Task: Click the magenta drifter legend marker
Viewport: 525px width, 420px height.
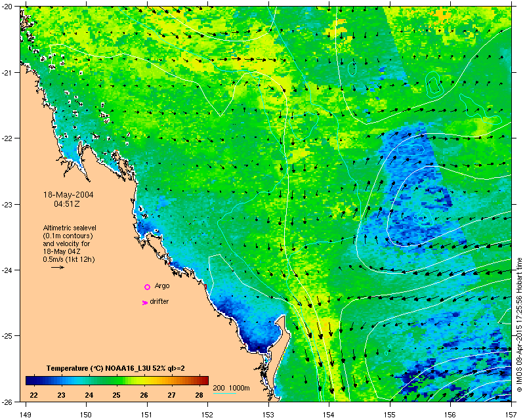Action: pyautogui.click(x=144, y=303)
